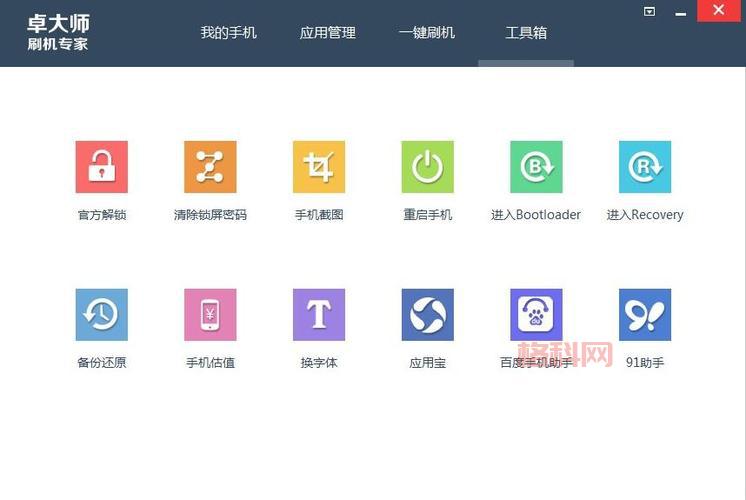Click the 进入Recovery label text
This screenshot has height=500, width=746.
click(x=645, y=215)
